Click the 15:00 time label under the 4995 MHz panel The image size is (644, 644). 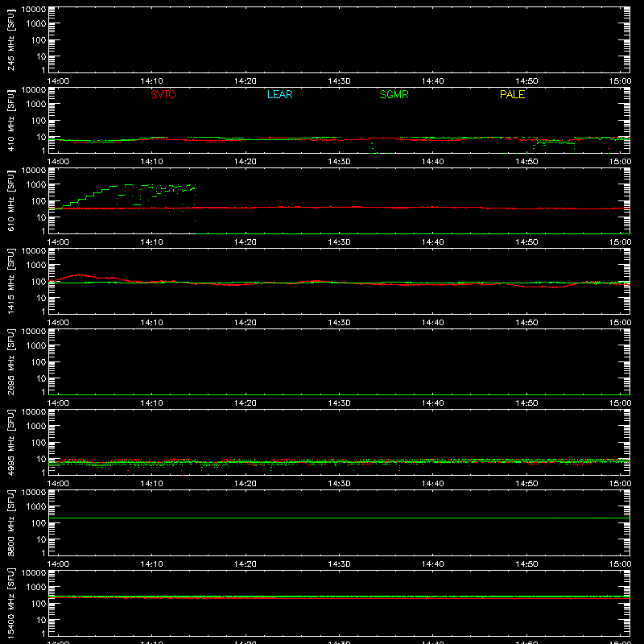pos(620,484)
